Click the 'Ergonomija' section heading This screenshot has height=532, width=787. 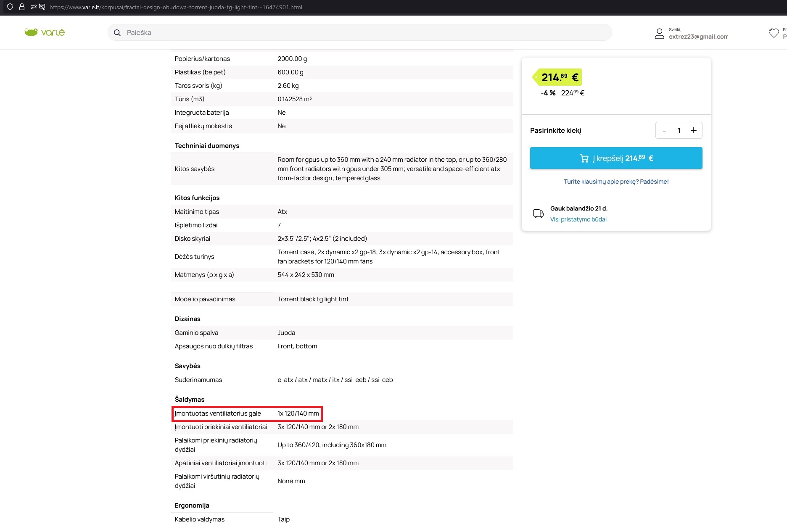[x=192, y=506]
